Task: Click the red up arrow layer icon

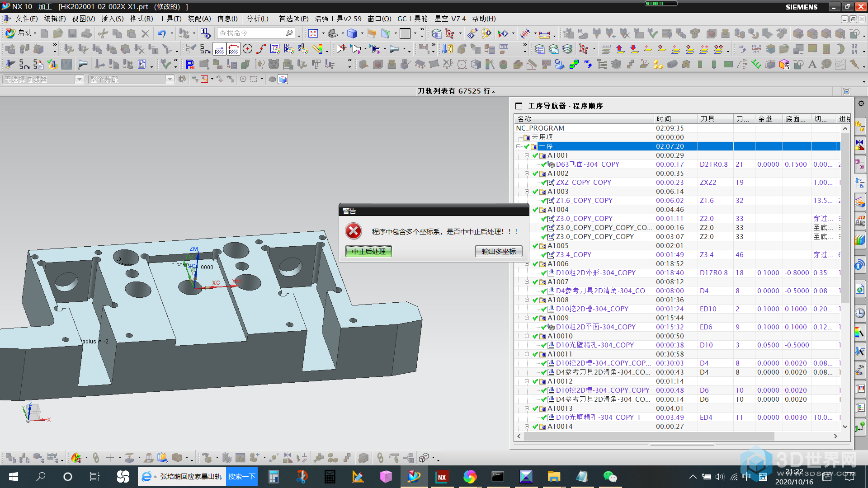Action: click(x=620, y=49)
